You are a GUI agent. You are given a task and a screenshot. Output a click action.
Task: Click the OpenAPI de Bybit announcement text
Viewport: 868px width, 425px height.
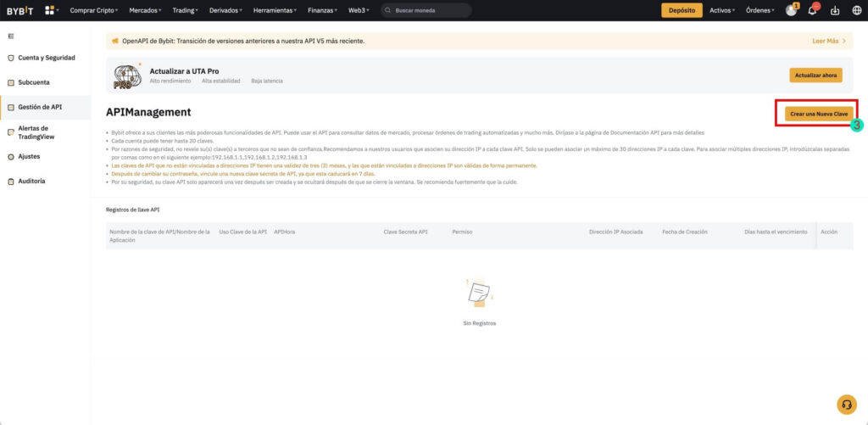coord(243,41)
